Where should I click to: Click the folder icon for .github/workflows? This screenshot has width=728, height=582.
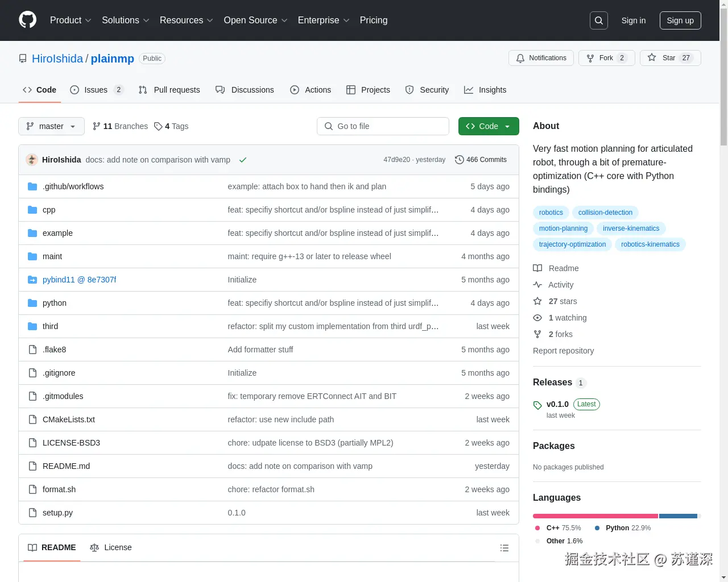32,186
